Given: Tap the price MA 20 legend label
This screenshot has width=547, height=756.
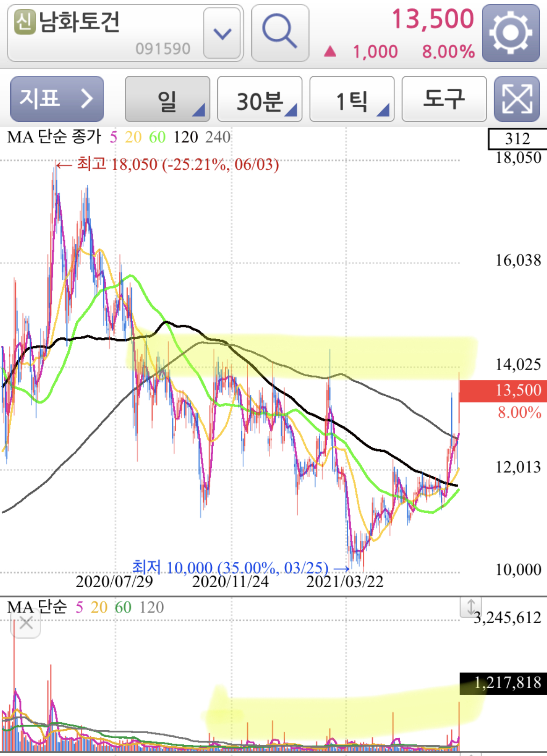Looking at the screenshot, I should tap(133, 137).
